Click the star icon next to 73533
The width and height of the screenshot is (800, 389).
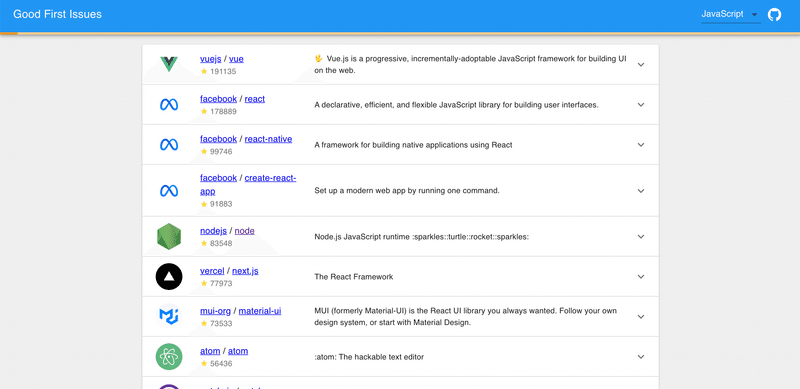click(204, 324)
